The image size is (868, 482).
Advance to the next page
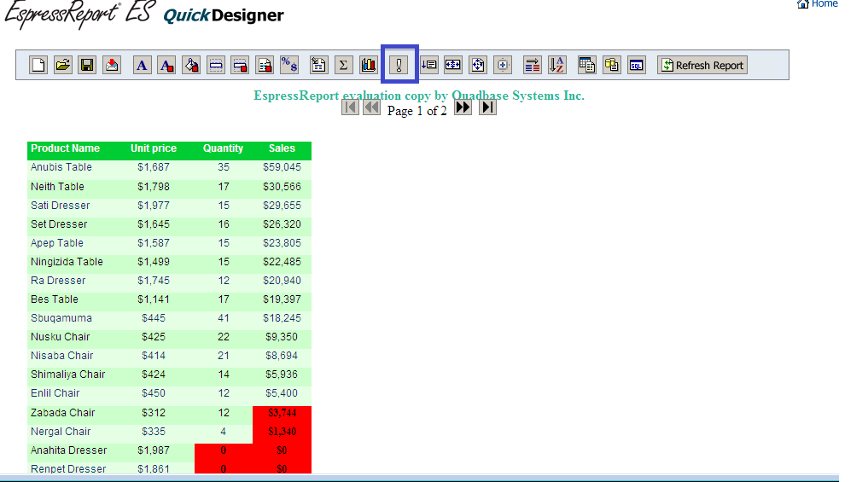tap(463, 107)
